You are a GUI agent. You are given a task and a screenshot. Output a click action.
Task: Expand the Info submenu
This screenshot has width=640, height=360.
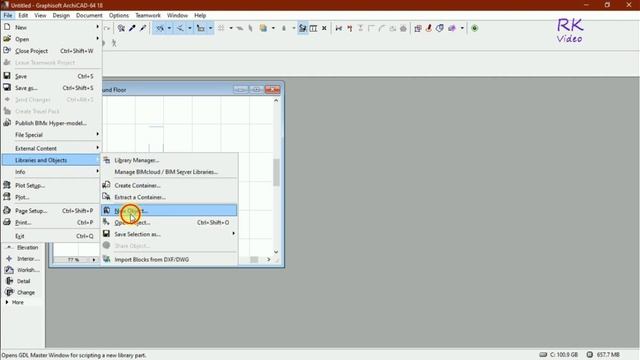tap(51, 172)
